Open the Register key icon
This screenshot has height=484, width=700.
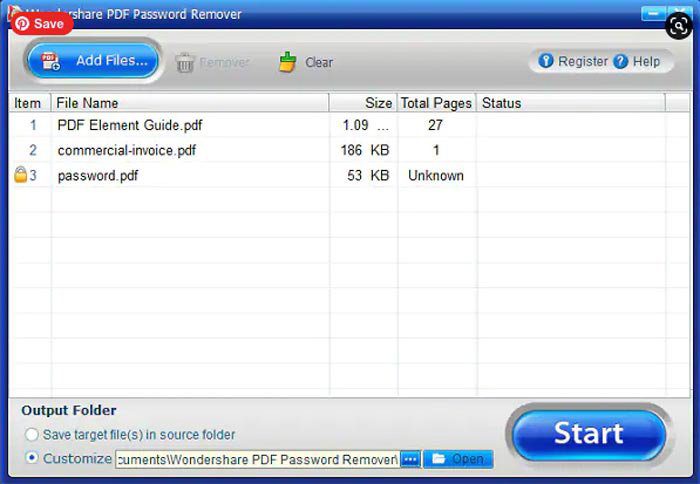tap(546, 61)
